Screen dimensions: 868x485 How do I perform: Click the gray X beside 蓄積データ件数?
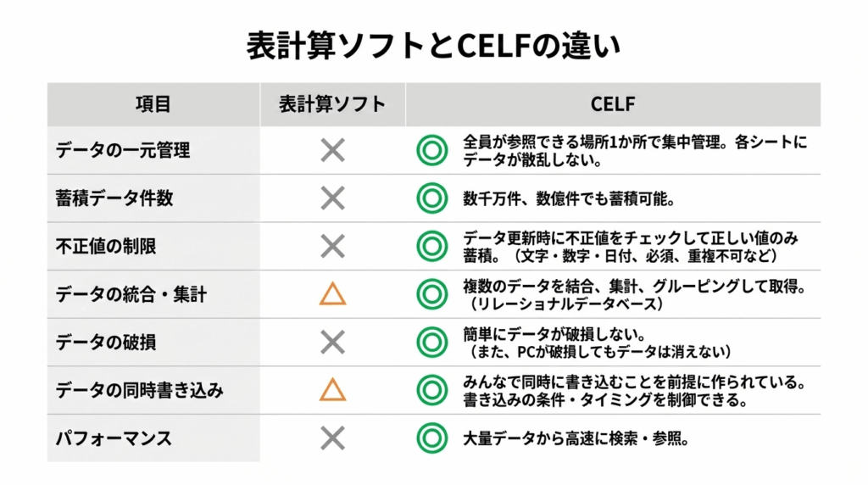click(x=332, y=198)
